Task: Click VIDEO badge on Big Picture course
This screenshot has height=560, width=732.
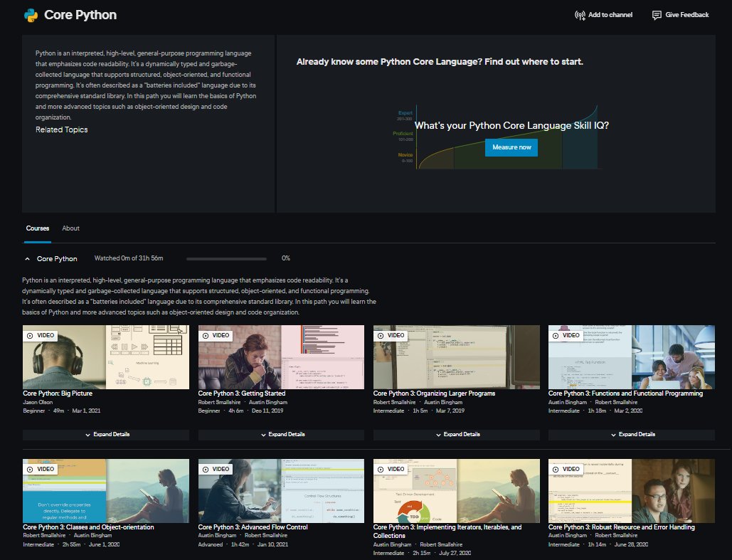Action: 41,335
